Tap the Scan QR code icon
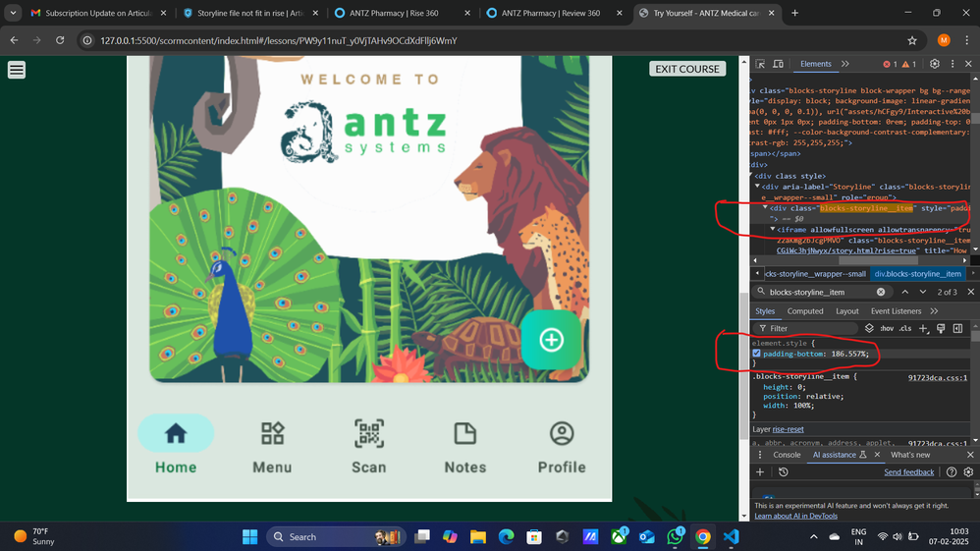 tap(369, 433)
